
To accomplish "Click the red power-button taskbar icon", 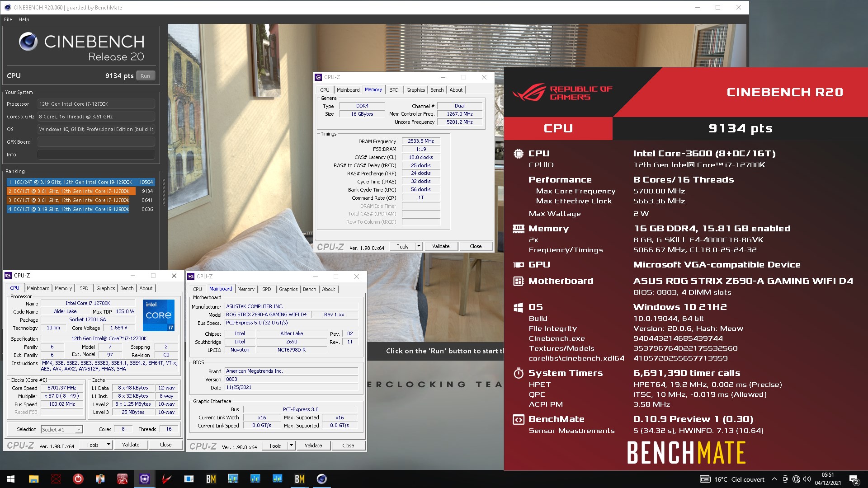I will point(78,479).
